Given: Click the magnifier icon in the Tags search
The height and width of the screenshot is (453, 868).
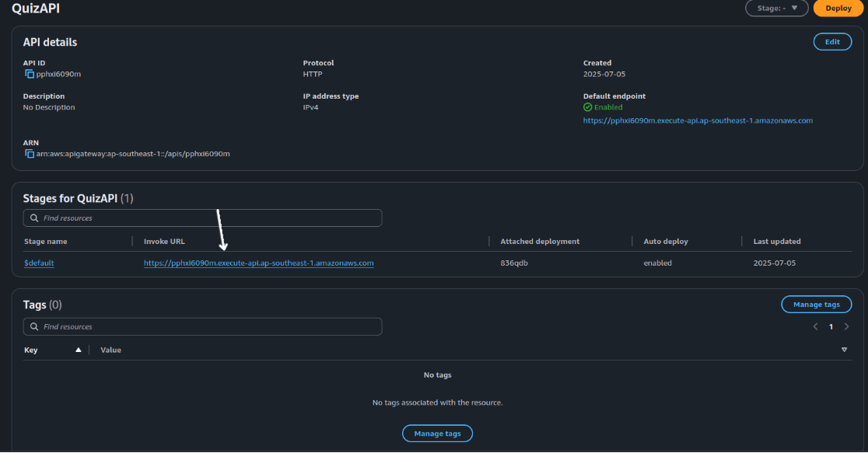Looking at the screenshot, I should [x=34, y=327].
